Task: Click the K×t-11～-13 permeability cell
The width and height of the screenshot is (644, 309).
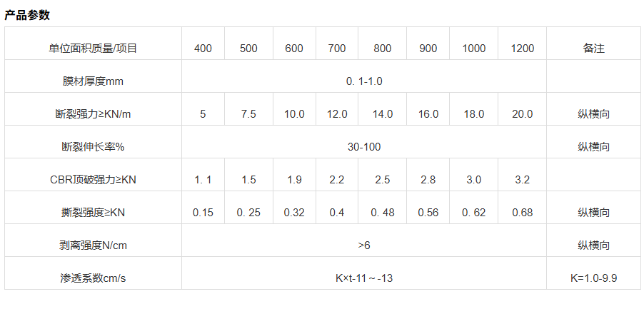Action: click(x=364, y=278)
